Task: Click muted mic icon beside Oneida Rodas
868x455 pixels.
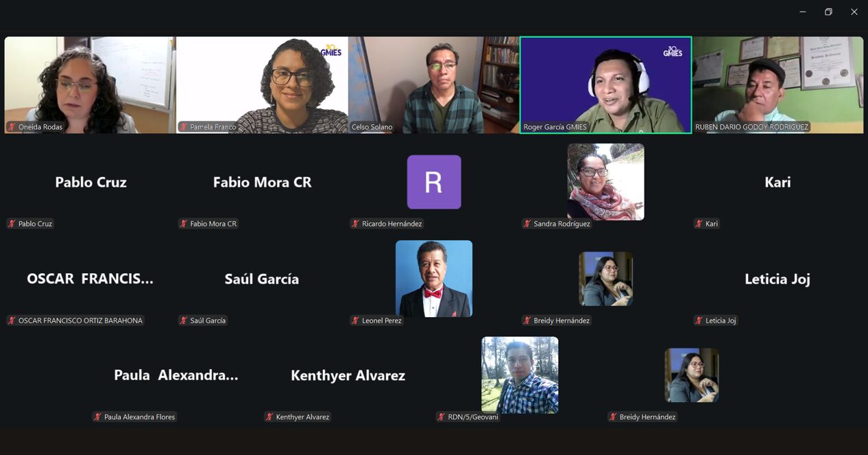Action: click(12, 127)
